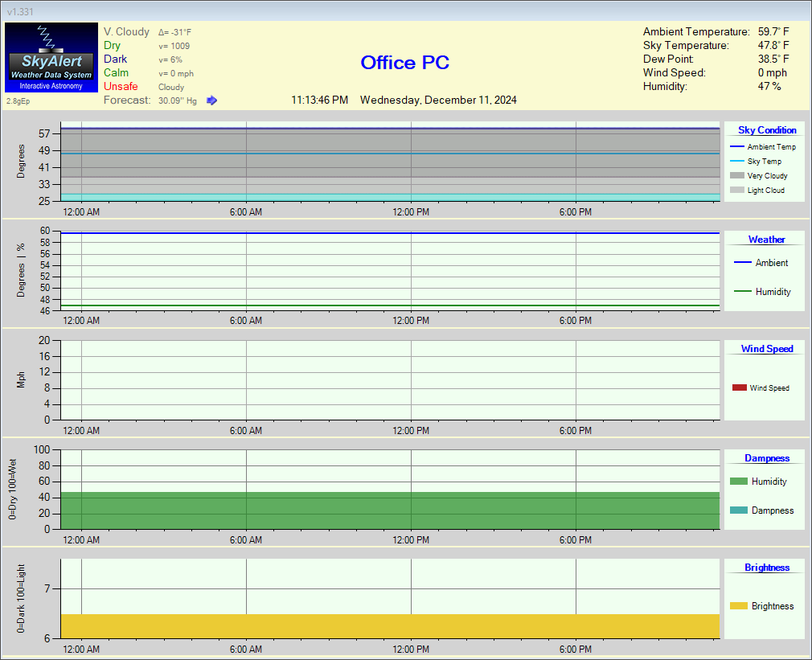Click the Dampness legend heading
The image size is (812, 660).
tap(766, 458)
